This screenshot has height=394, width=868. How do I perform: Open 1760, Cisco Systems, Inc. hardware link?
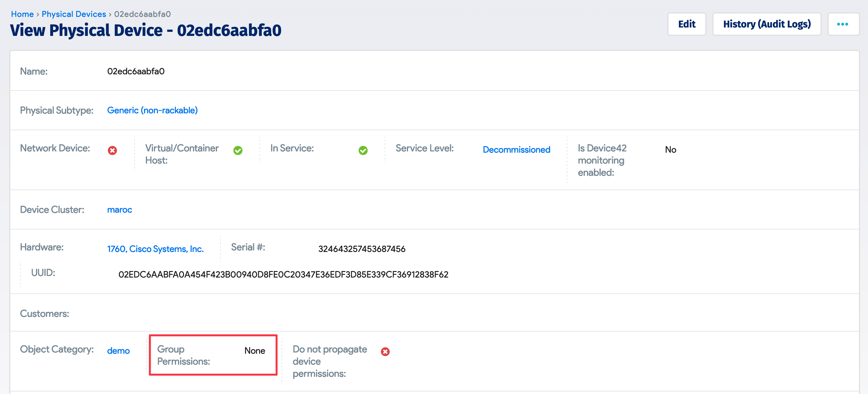(x=155, y=249)
